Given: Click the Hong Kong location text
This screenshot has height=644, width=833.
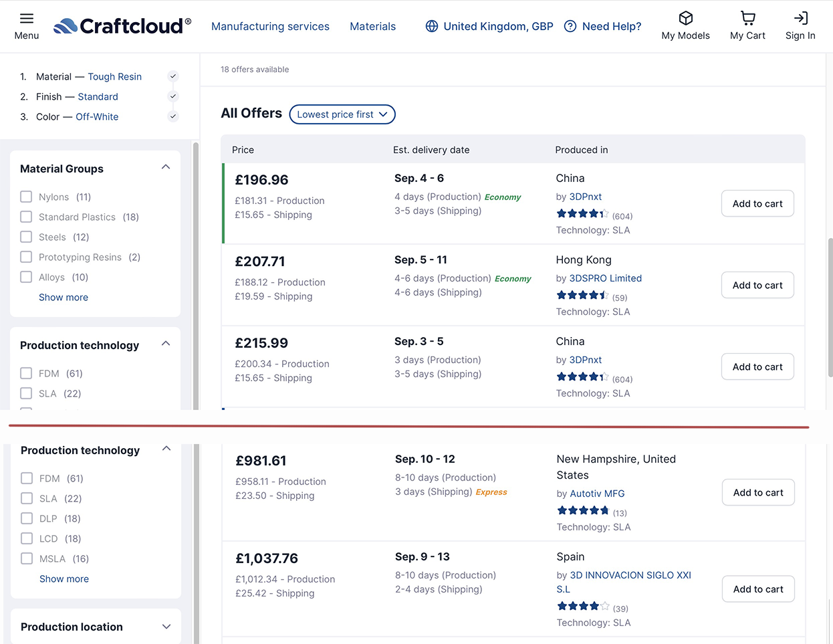Looking at the screenshot, I should click(584, 259).
